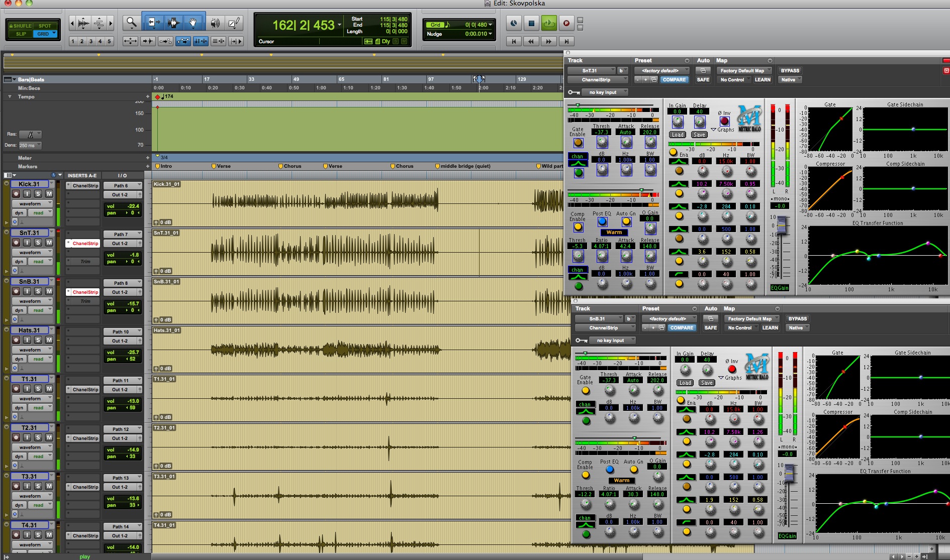950x560 pixels.
Task: Select the Pencil tool
Action: (234, 23)
